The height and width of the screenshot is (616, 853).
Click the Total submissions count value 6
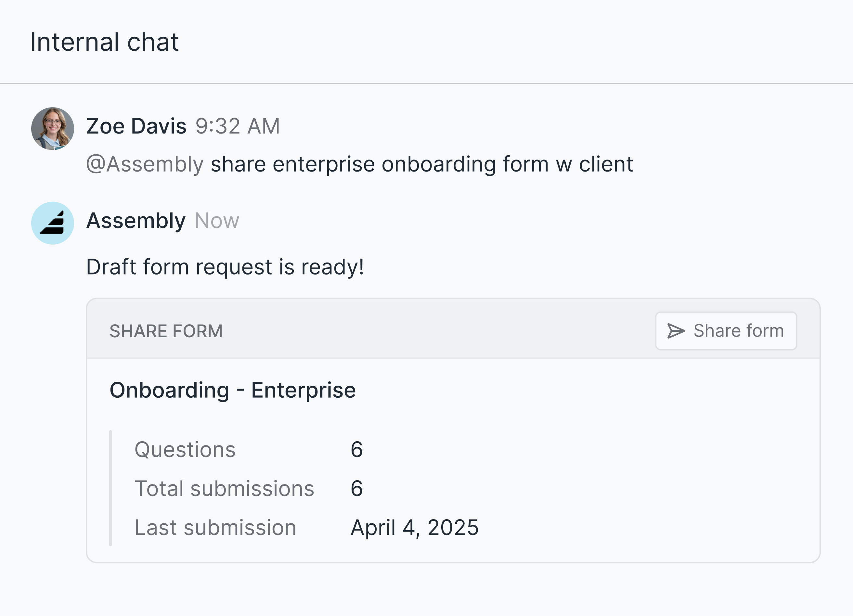pos(356,489)
